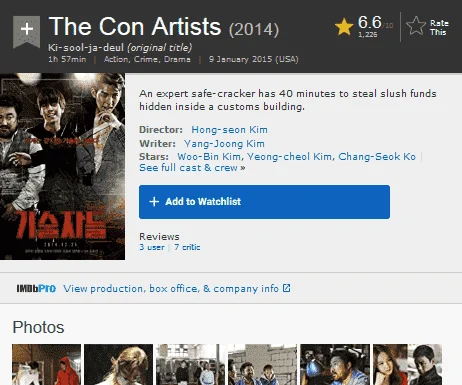Viewport: 462px width, 385px height.
Task: Click the plus sign in Add to Watchlist
Action: pyautogui.click(x=154, y=201)
